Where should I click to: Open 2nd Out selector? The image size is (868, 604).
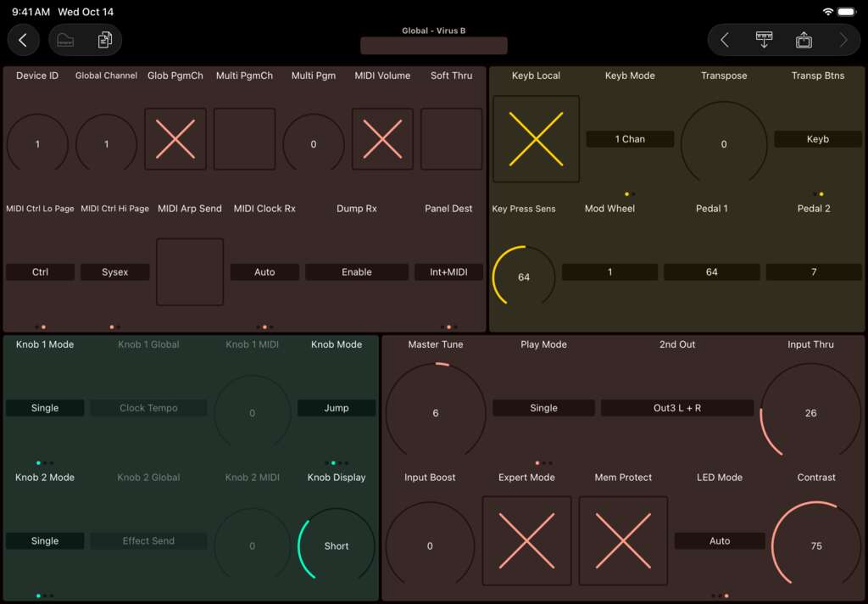(677, 408)
